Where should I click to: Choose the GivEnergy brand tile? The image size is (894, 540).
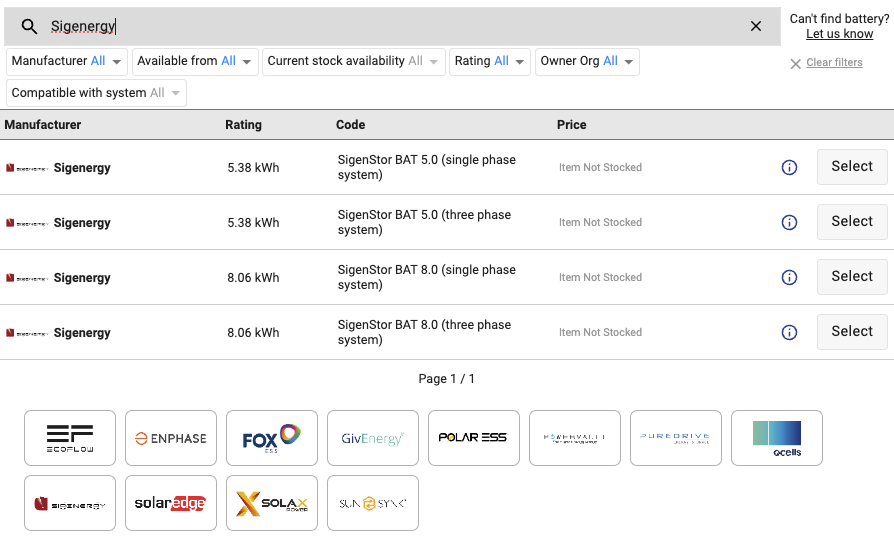pos(373,438)
